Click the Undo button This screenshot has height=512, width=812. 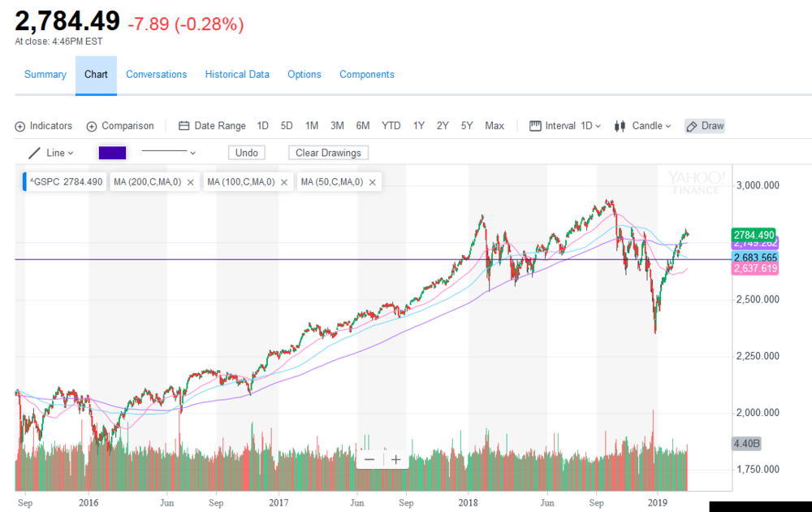(x=246, y=152)
